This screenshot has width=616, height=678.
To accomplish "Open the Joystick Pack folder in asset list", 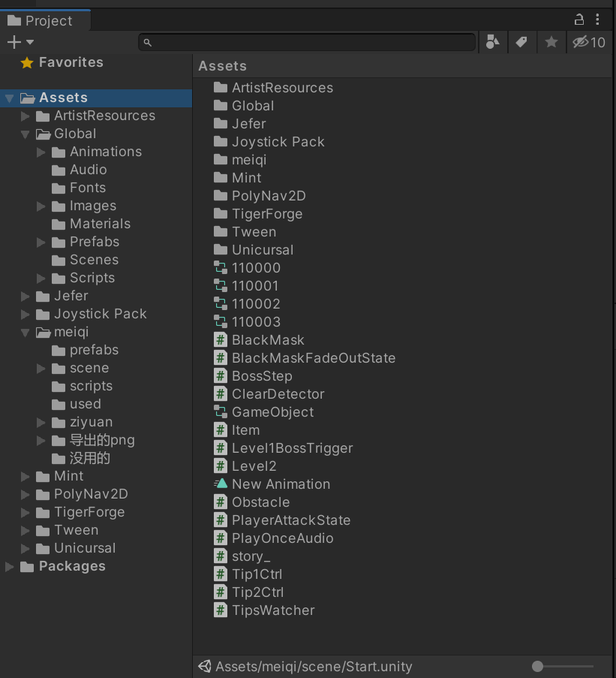I will coord(269,141).
